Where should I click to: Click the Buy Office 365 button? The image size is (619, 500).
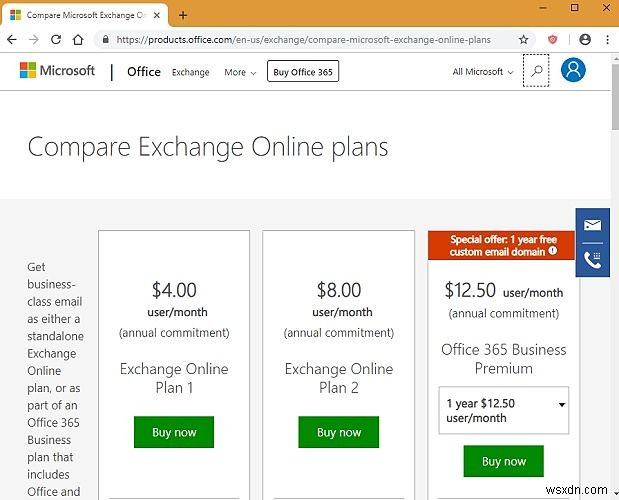pyautogui.click(x=302, y=72)
